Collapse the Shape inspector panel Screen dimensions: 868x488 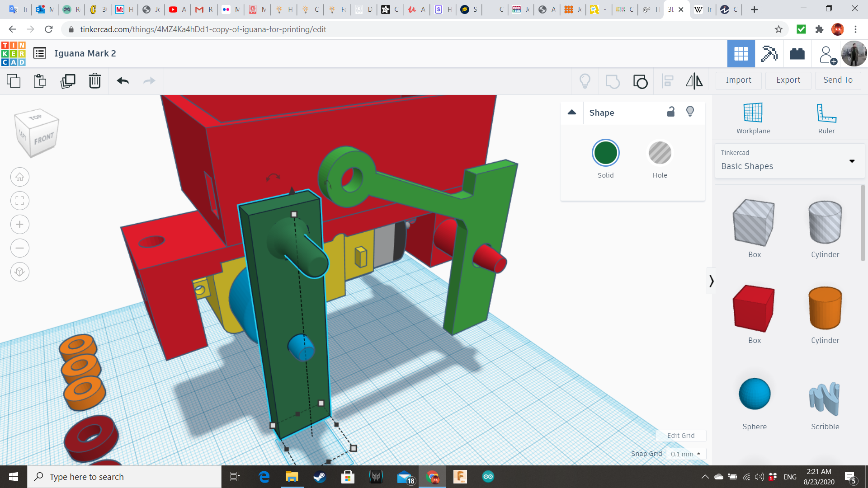572,112
